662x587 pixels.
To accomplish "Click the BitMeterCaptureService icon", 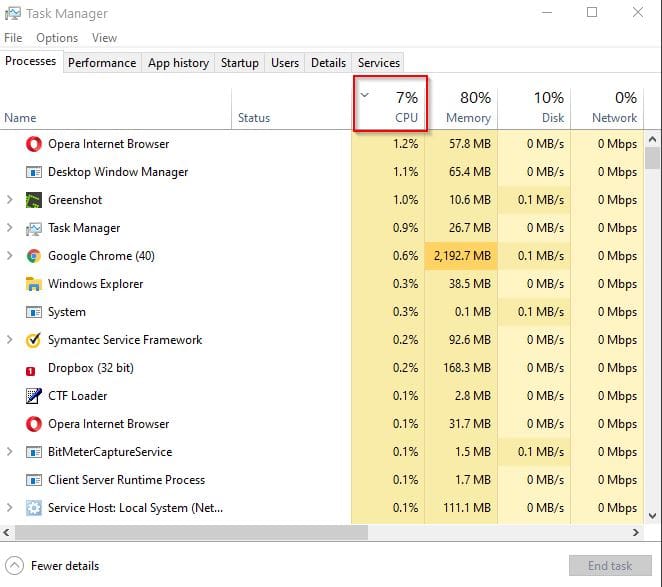I will tap(34, 452).
